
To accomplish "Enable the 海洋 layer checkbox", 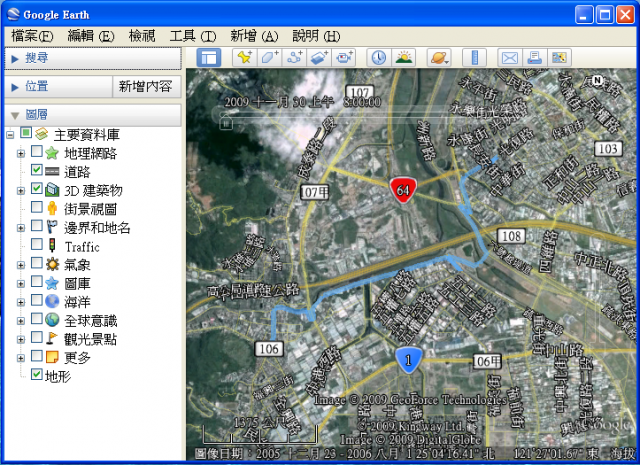I will click(37, 300).
